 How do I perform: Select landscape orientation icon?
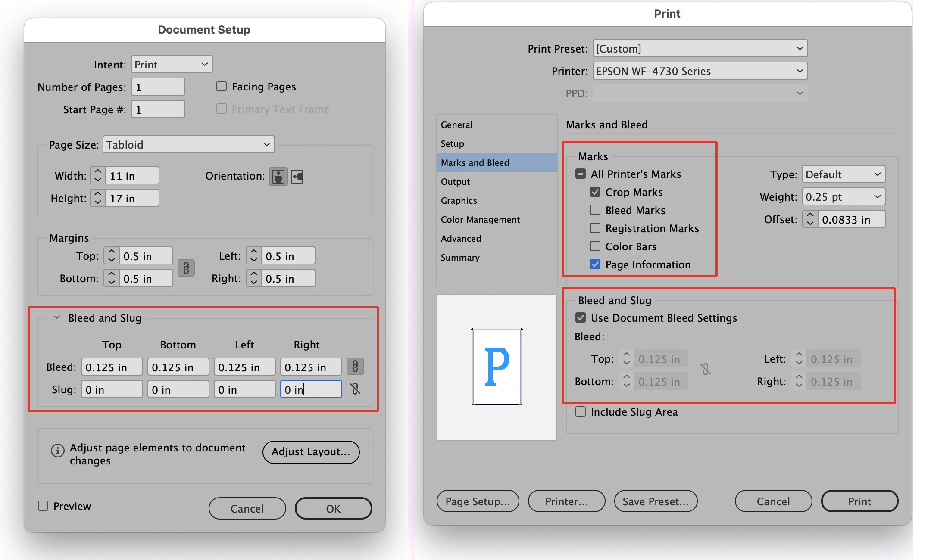tap(297, 177)
